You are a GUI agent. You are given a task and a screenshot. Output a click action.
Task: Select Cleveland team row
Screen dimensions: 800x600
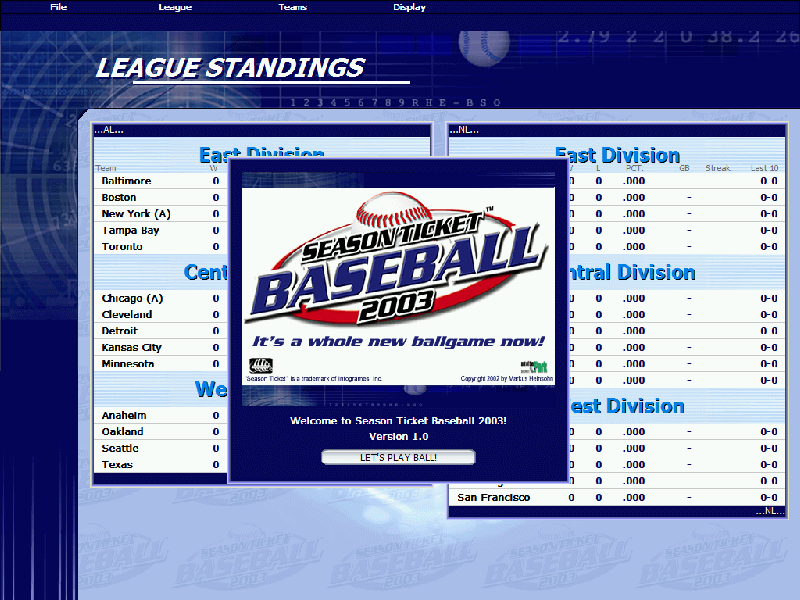point(161,314)
